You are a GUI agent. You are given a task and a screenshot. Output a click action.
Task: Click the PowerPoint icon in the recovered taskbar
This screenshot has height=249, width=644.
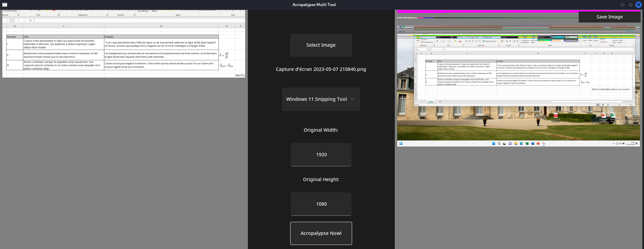click(538, 143)
